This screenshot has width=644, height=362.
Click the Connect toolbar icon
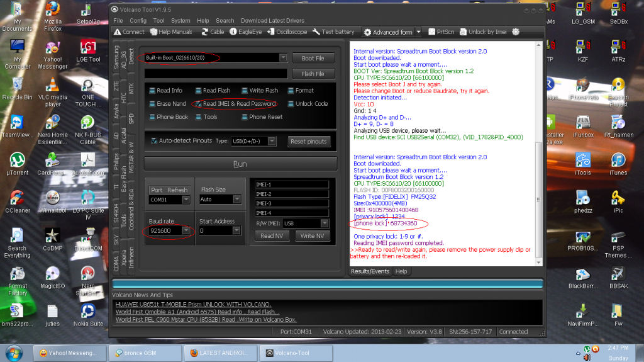[x=129, y=31]
